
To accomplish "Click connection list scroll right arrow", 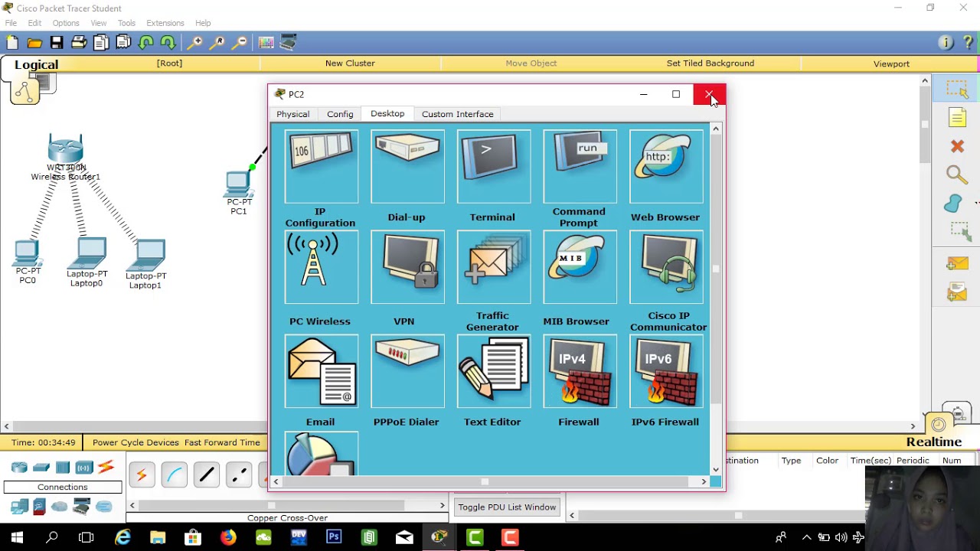I will (442, 506).
